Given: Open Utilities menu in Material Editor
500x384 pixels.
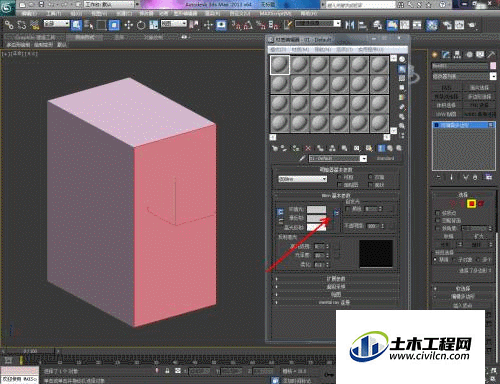Looking at the screenshot, I should click(371, 49).
